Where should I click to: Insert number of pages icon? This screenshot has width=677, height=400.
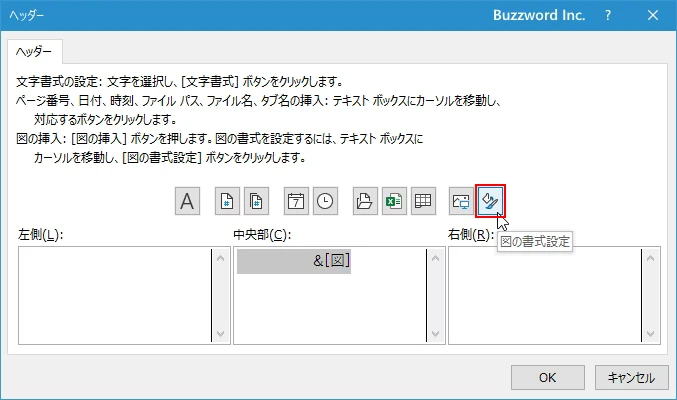256,201
